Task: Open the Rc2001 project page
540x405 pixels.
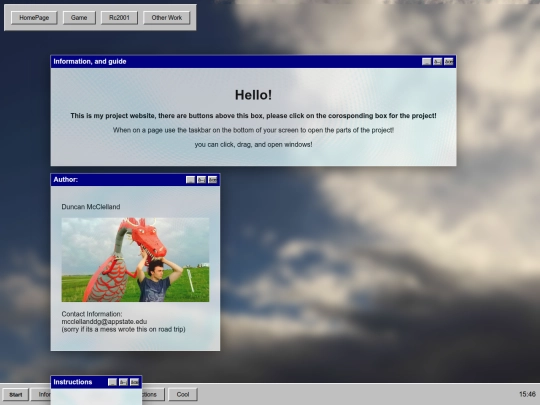Action: tap(119, 18)
